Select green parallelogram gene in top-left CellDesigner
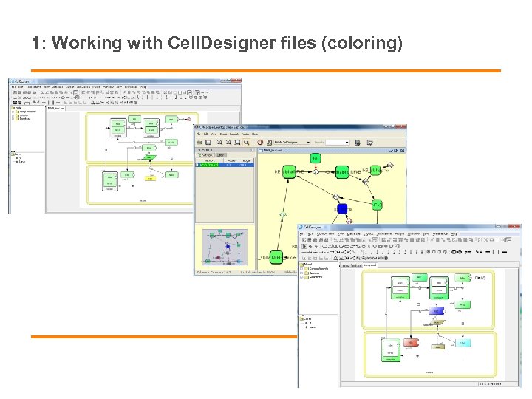The image size is (532, 399). (149, 157)
